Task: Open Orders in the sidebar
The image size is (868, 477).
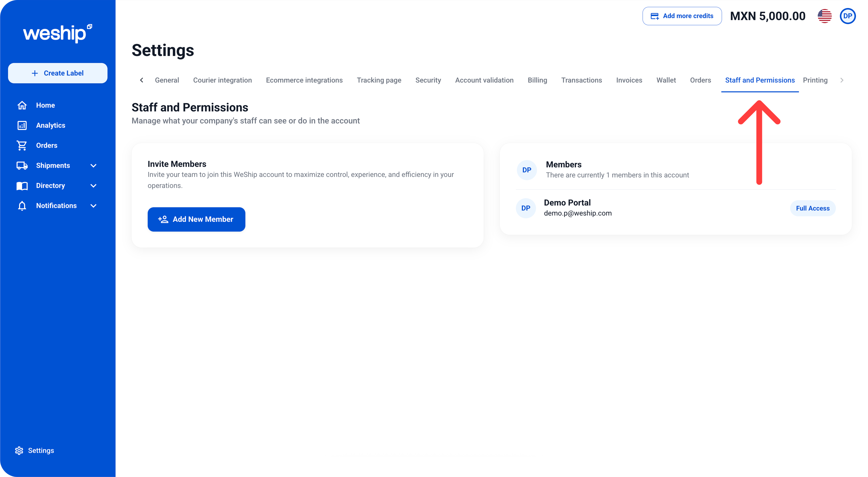Action: 46,146
